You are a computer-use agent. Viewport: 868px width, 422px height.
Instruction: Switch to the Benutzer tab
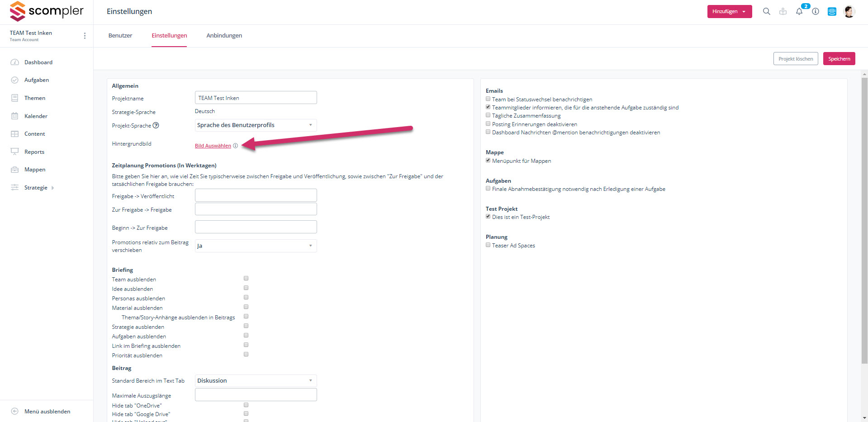tap(120, 36)
